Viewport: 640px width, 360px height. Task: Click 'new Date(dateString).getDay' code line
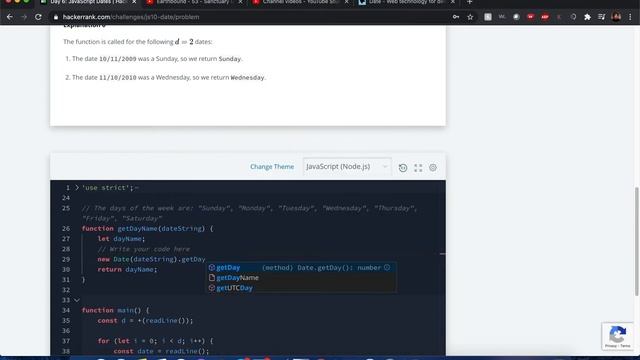pos(151,259)
